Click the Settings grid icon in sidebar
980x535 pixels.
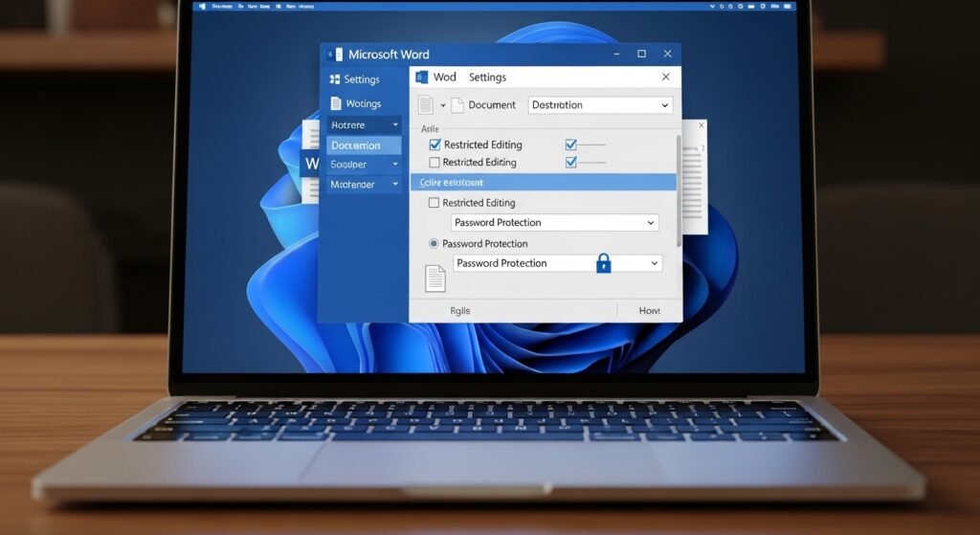[x=334, y=79]
